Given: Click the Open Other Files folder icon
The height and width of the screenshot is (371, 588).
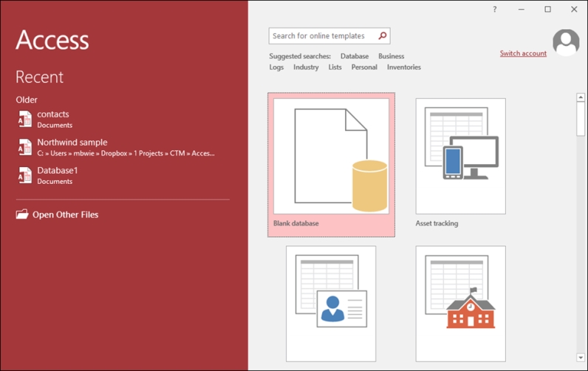Looking at the screenshot, I should [x=22, y=214].
